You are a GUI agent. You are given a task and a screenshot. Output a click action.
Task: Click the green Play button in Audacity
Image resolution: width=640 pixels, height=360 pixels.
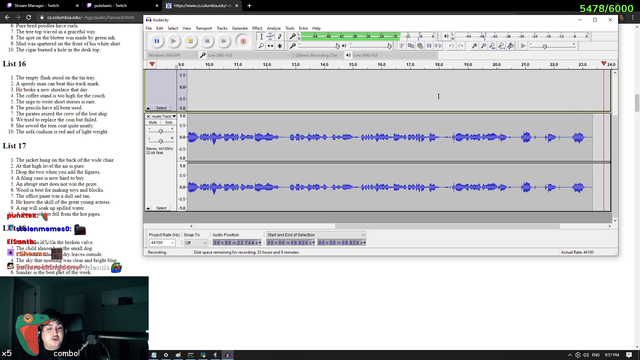173,41
